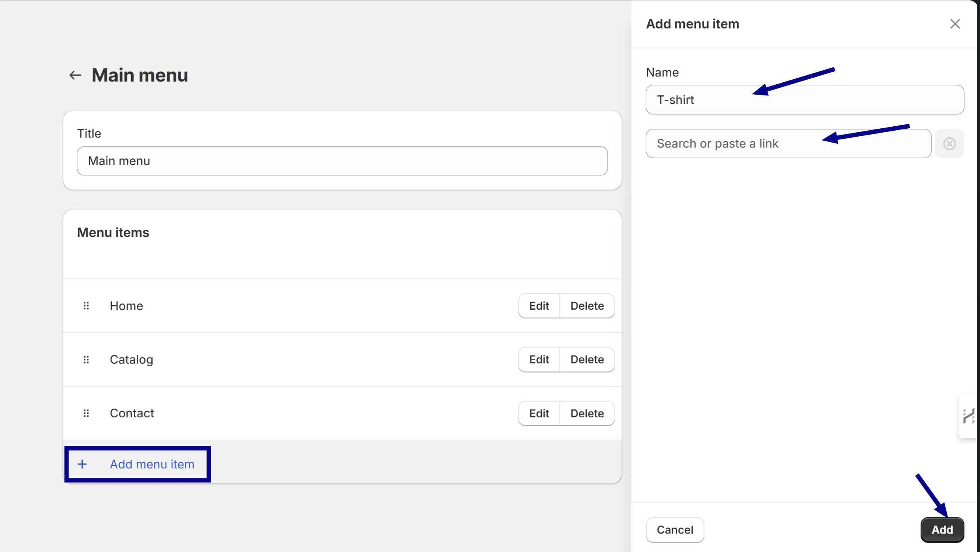Image resolution: width=980 pixels, height=552 pixels.
Task: Open the floating widget icon at right edge
Action: [x=969, y=416]
